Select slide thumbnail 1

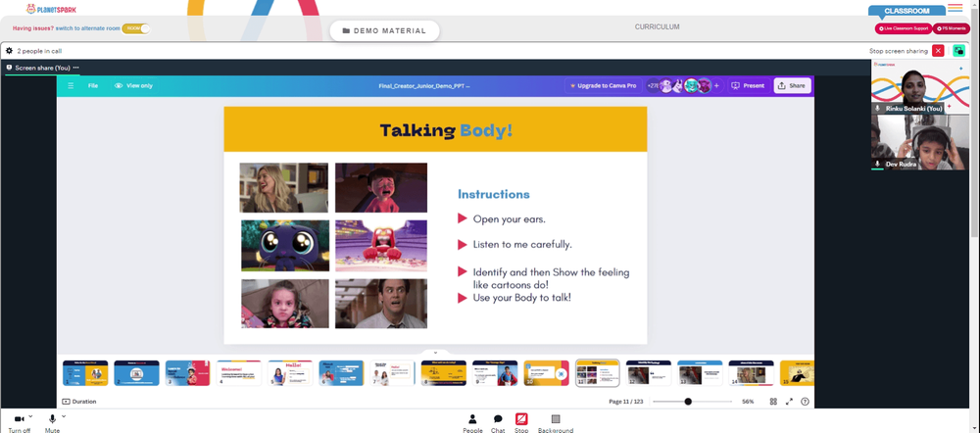click(x=85, y=373)
